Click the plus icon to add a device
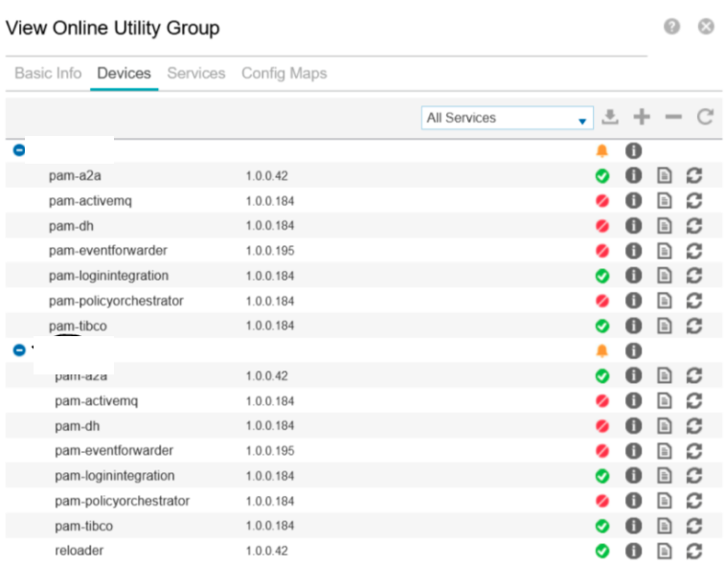The image size is (724, 588). (642, 118)
